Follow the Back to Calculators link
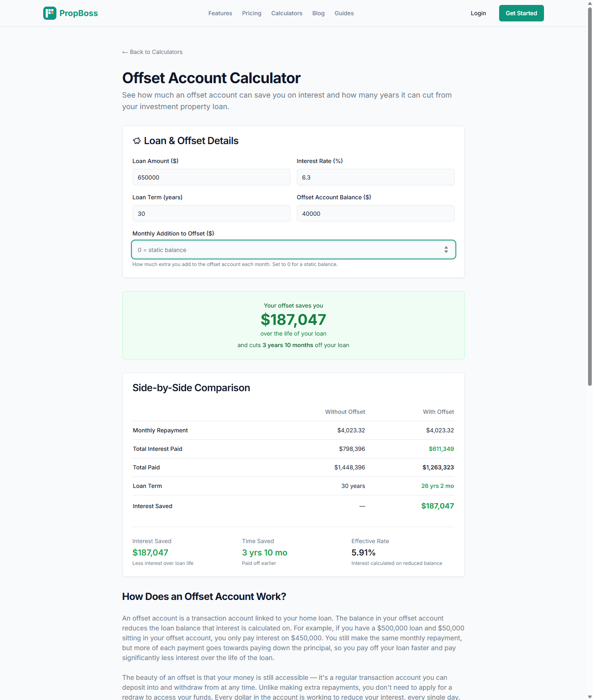This screenshot has width=593, height=700. (156, 52)
